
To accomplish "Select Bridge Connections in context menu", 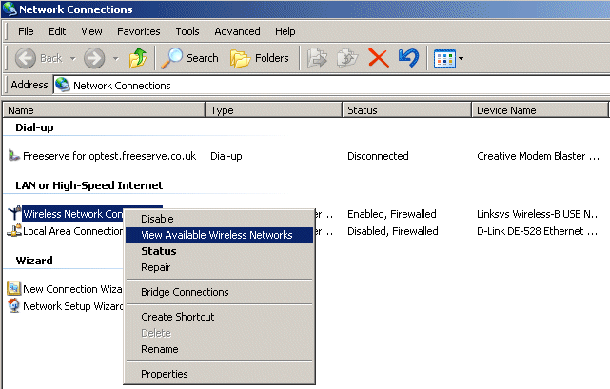I will pyautogui.click(x=219, y=292).
